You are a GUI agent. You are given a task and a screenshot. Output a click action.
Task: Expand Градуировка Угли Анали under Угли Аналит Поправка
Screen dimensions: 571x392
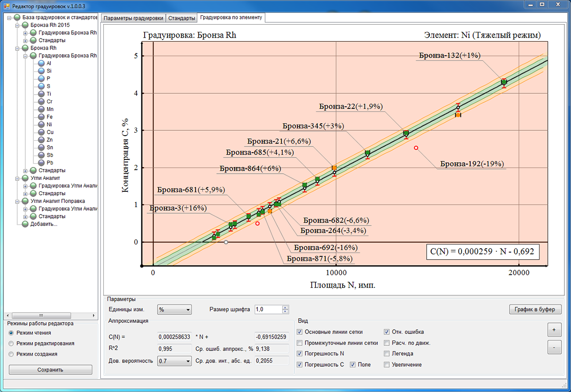26,209
